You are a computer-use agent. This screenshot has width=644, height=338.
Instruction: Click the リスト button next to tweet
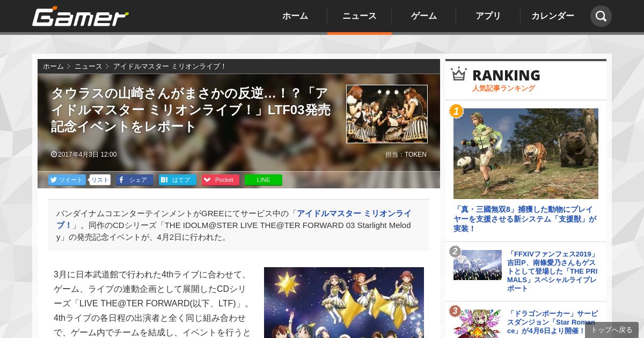click(x=100, y=180)
